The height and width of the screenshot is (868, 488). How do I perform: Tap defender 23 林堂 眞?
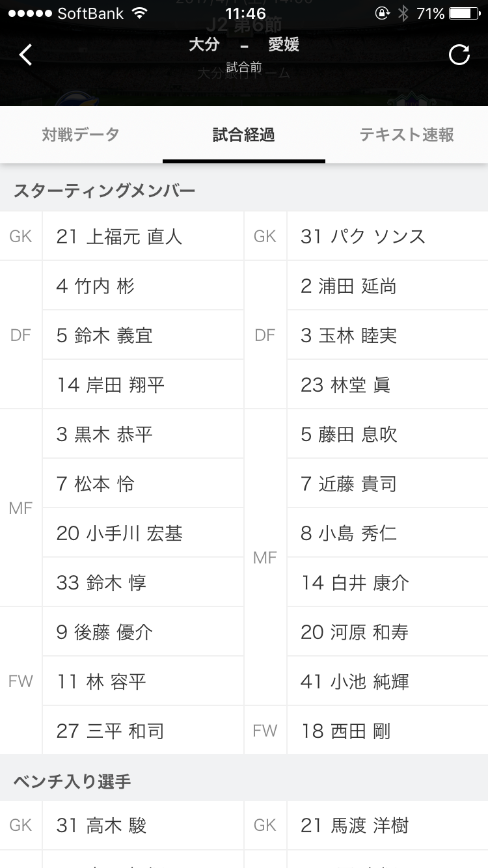tap(346, 385)
